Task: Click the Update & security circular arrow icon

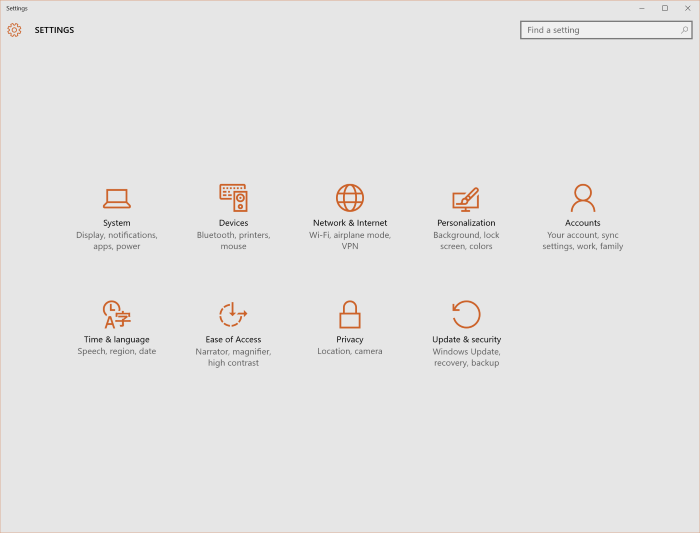Action: [466, 314]
